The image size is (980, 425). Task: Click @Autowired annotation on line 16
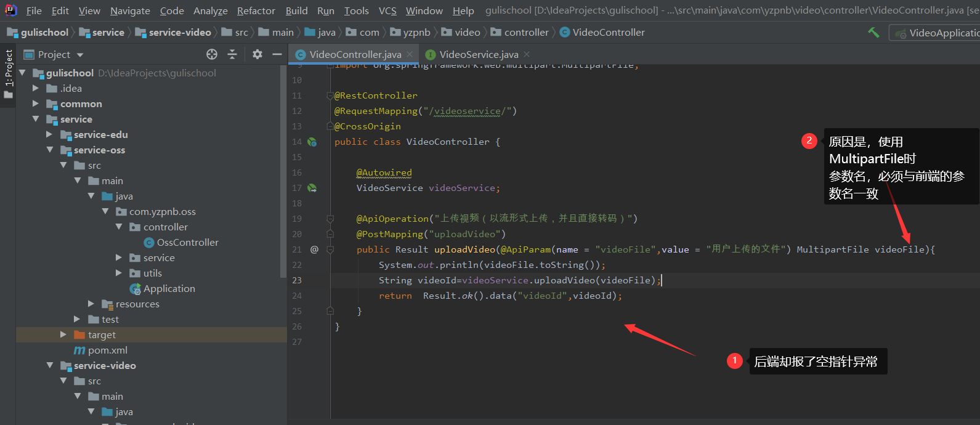(384, 172)
